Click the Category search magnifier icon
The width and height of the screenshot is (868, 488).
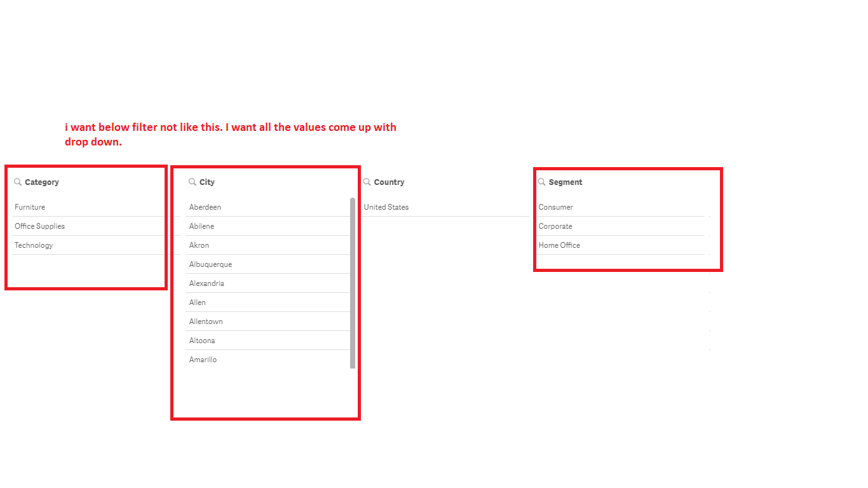[18, 182]
